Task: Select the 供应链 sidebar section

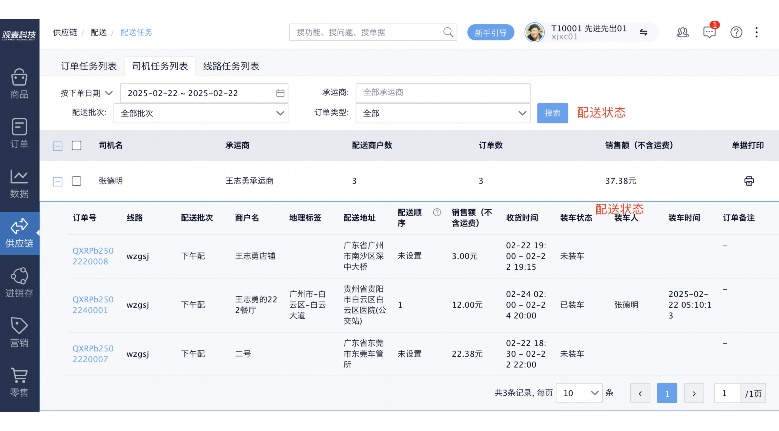Action: pyautogui.click(x=19, y=233)
